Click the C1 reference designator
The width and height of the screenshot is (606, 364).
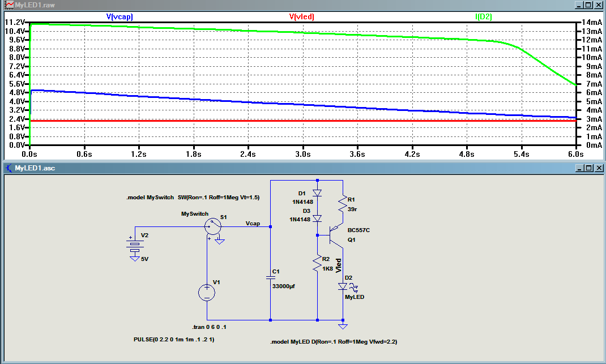click(x=276, y=272)
